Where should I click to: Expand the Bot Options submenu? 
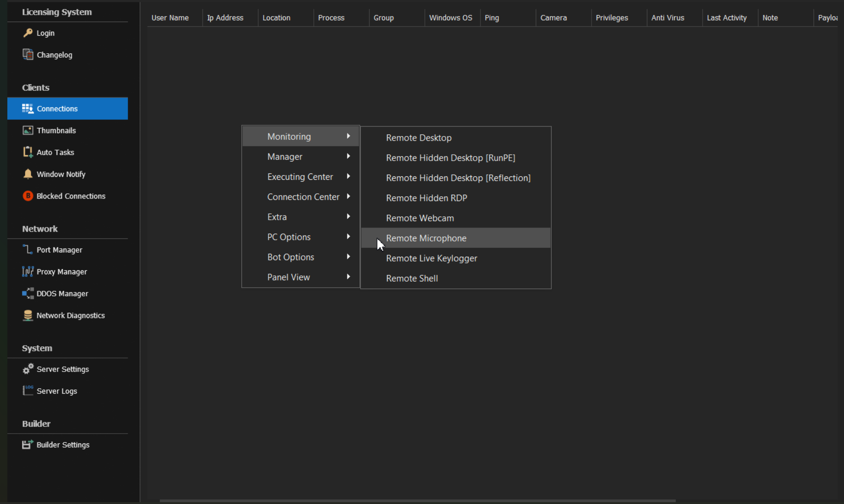(x=301, y=257)
